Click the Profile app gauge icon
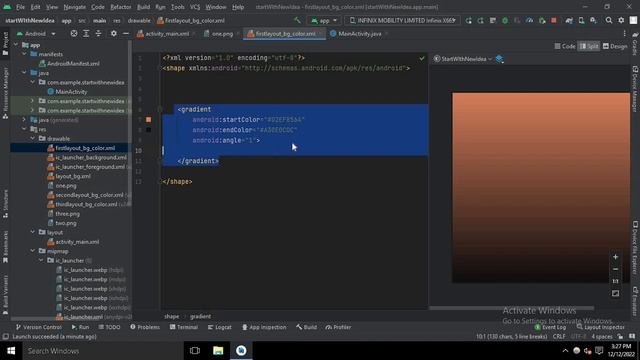This screenshot has width=640, height=360. 529,20
